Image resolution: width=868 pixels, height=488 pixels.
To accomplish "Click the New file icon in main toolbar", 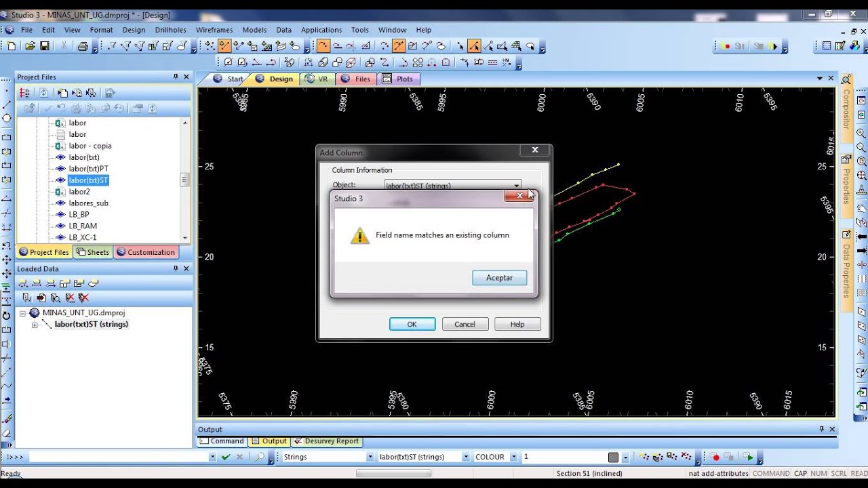I will coord(12,46).
